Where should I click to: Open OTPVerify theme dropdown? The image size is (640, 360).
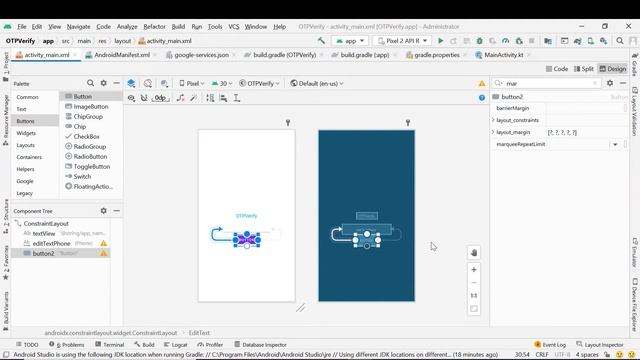tap(259, 83)
